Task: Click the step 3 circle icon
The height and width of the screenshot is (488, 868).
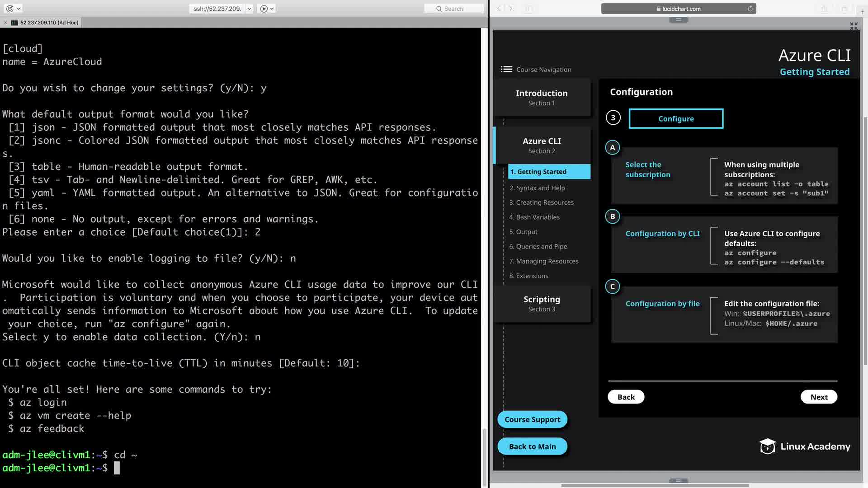Action: pos(613,118)
